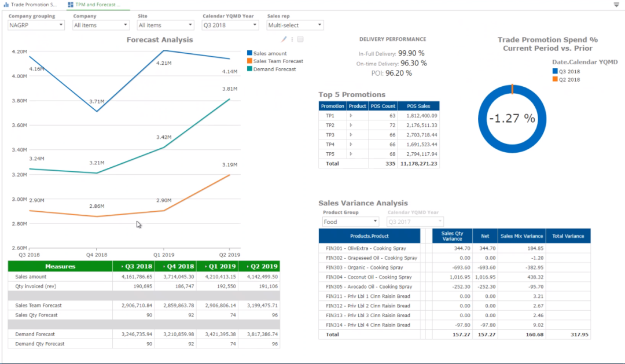Open the three-dot options menu beside the pencil

[292, 39]
